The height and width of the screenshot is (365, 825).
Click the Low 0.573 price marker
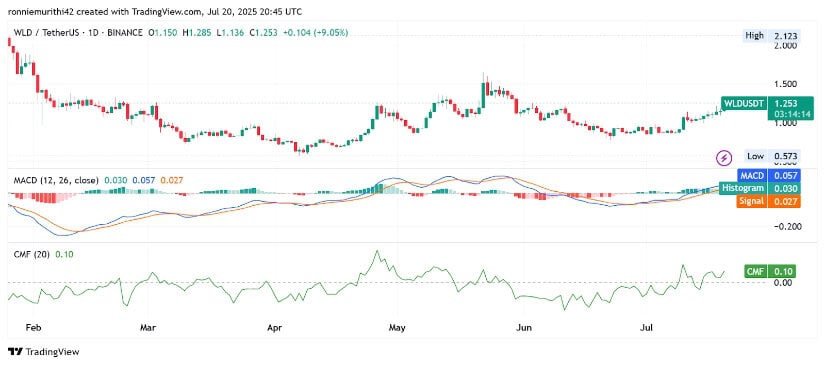[772, 156]
